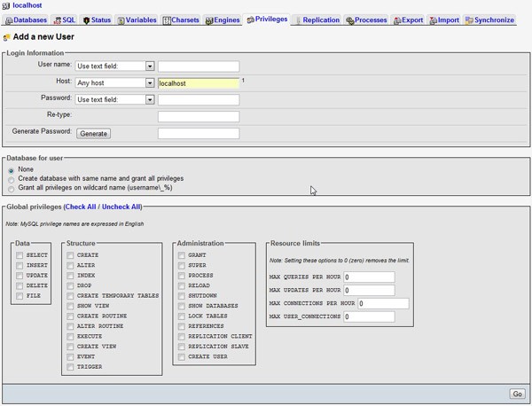Open the User name type dropdown
The width and height of the screenshot is (532, 406).
(x=115, y=66)
